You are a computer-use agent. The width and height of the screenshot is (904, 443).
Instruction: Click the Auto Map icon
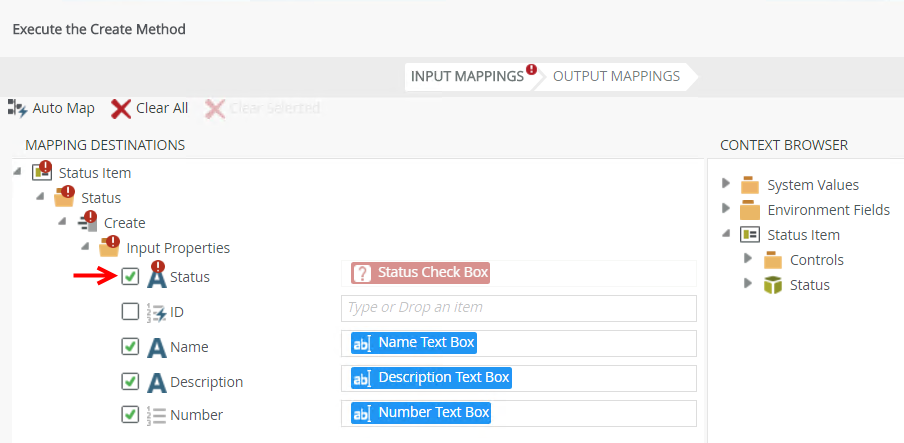17,107
